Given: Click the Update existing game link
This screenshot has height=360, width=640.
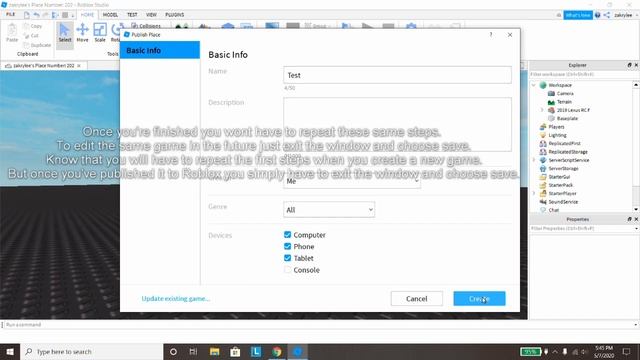Looking at the screenshot, I should (x=176, y=298).
